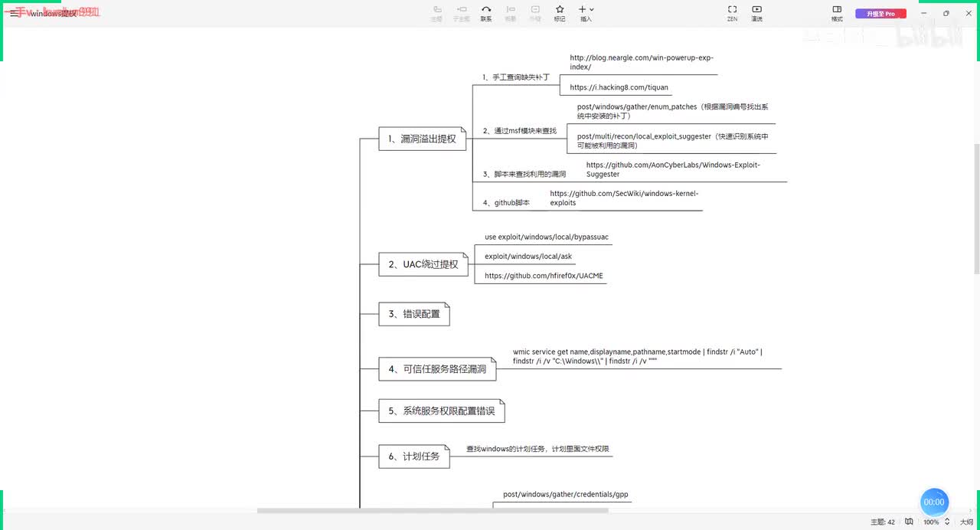This screenshot has height=530, width=980.
Task: Select the local_exploit_suggester topic
Action: pyautogui.click(x=672, y=141)
